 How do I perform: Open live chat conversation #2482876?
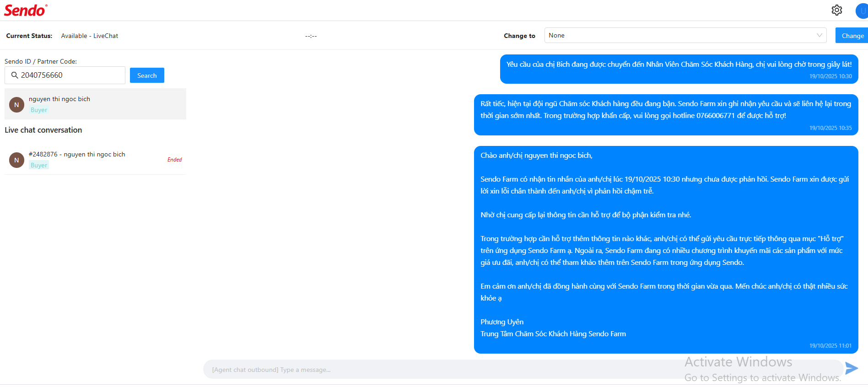[x=95, y=160]
